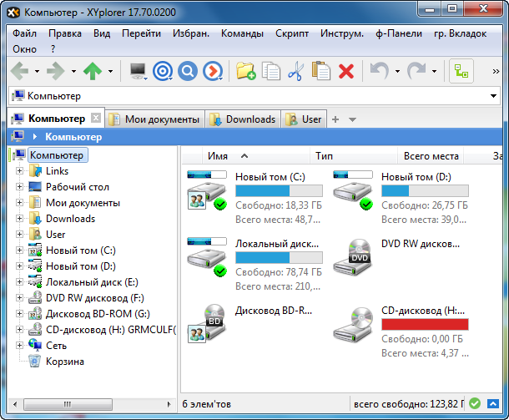
Task: Click the Paste clipboard icon
Action: (321, 70)
